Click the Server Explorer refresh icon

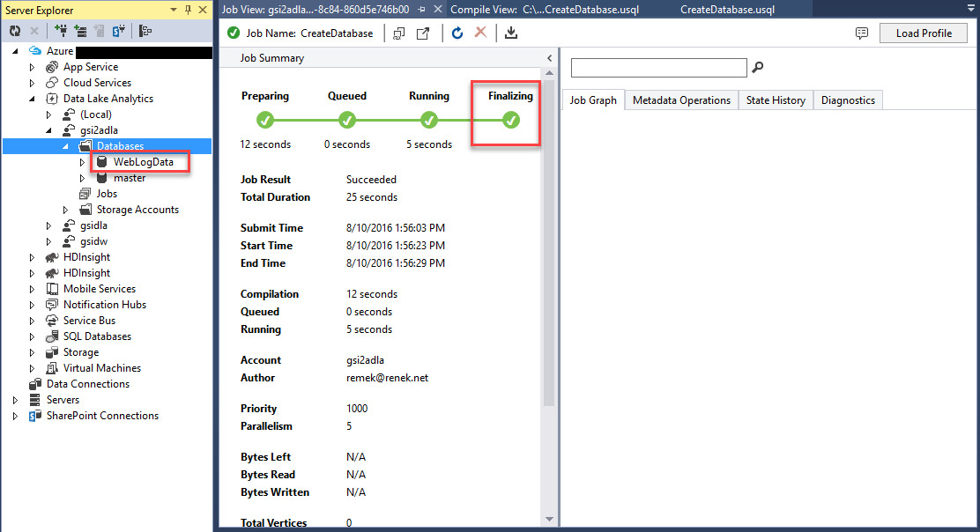coord(15,31)
